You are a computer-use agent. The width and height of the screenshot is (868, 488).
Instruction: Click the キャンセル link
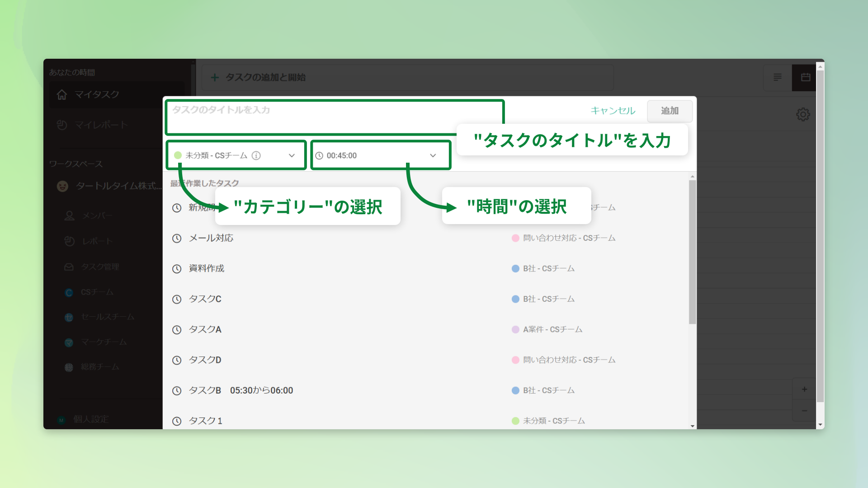613,110
